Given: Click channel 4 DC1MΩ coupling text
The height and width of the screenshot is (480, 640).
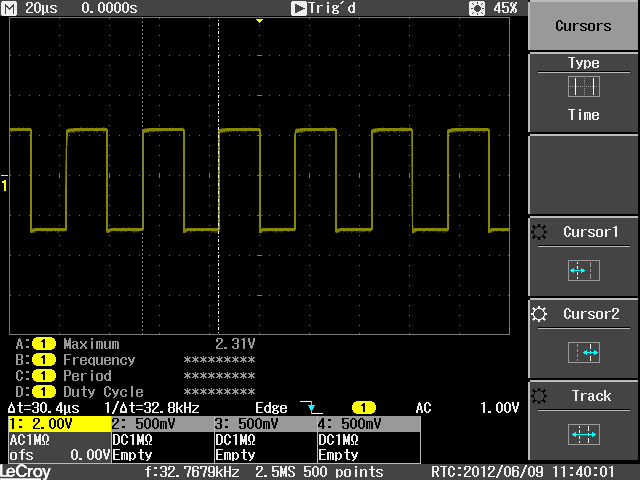Looking at the screenshot, I should click(x=338, y=440).
